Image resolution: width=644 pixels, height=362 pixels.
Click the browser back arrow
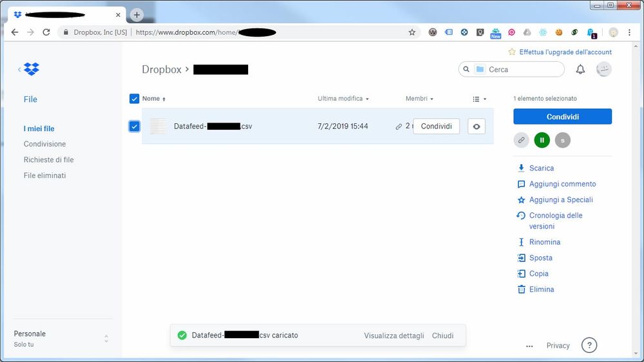[15, 32]
